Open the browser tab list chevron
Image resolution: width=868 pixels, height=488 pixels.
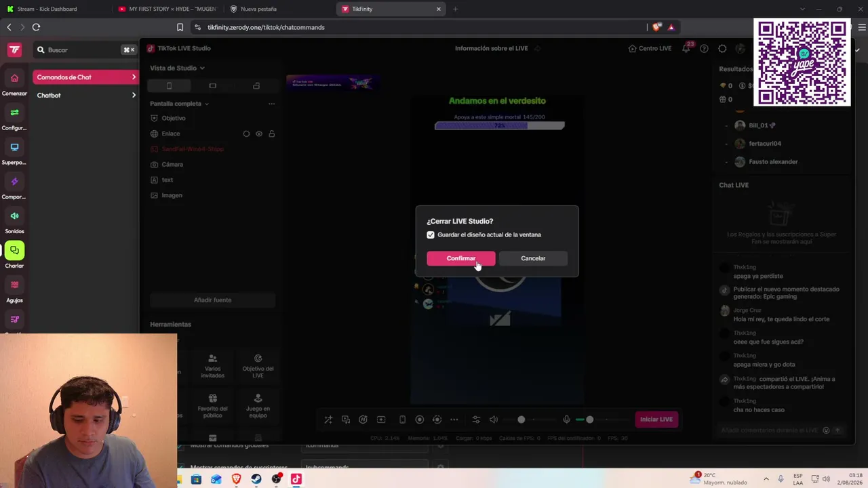click(802, 9)
